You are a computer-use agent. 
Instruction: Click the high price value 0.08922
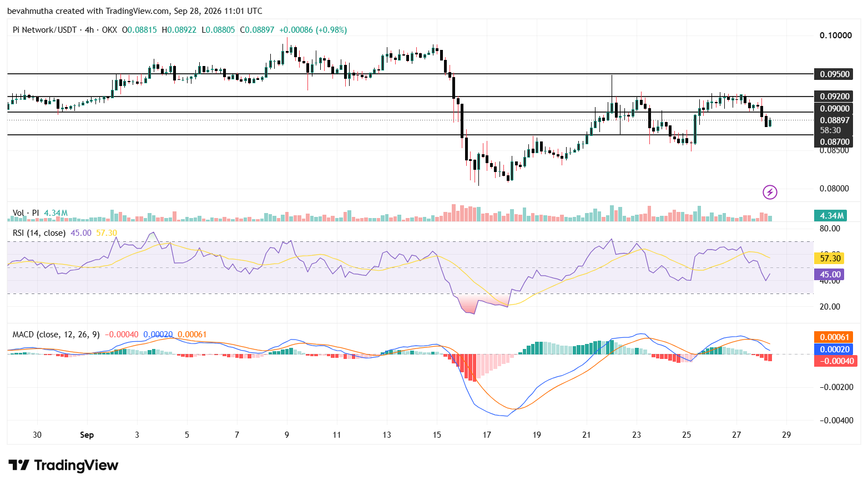[x=182, y=30]
